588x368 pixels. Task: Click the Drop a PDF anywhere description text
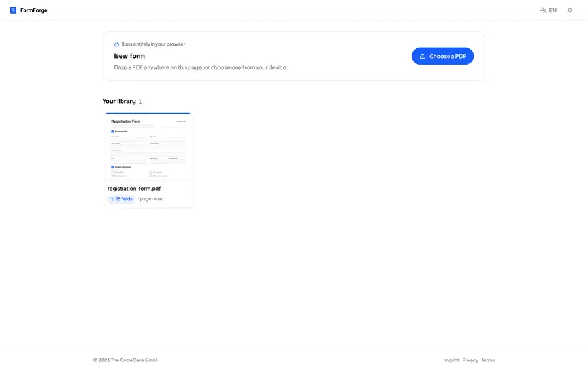[201, 67]
